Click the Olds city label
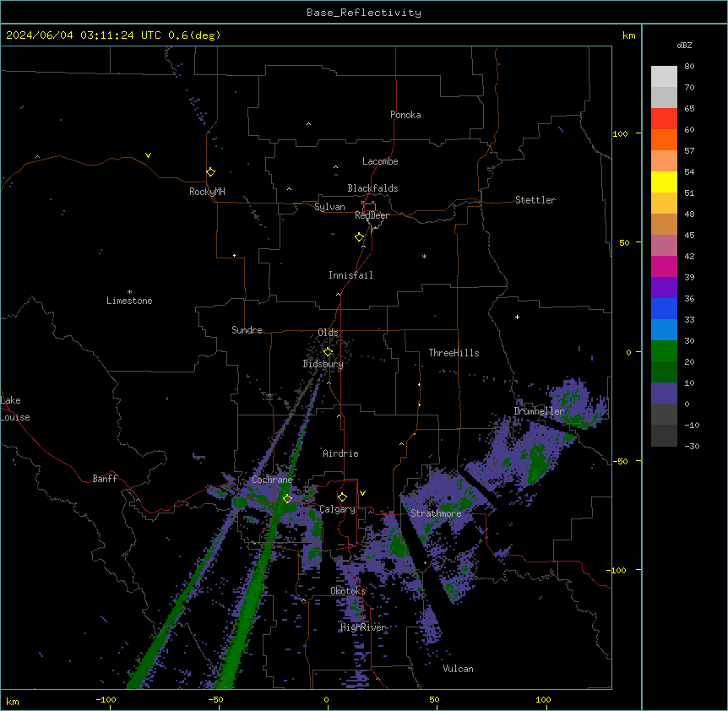This screenshot has width=728, height=711. point(328,333)
